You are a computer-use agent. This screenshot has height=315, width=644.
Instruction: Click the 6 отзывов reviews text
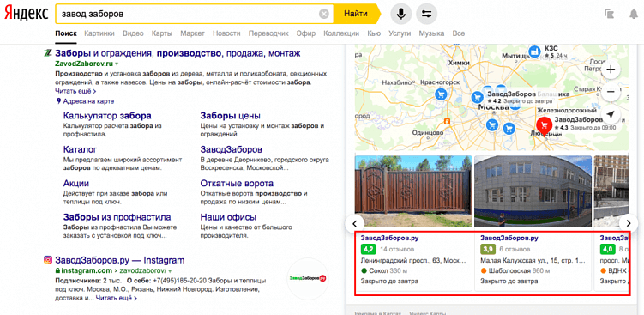click(515, 249)
